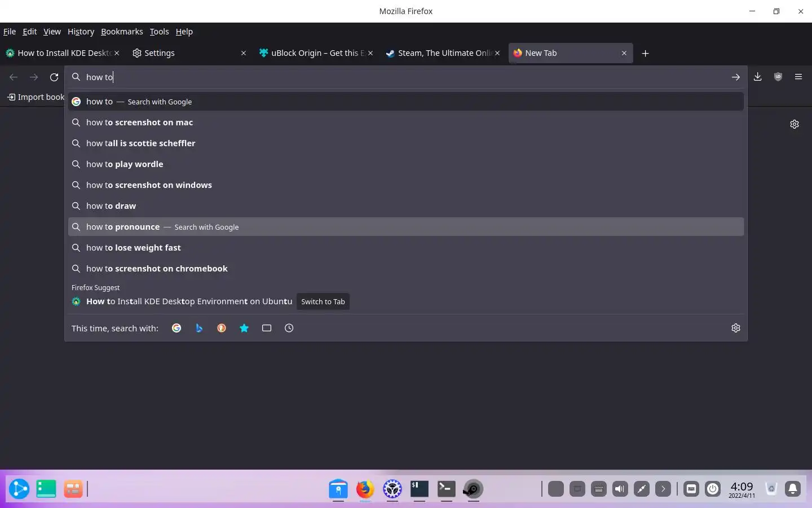The image size is (812, 508).
Task: Open the uBlock Origin toolbar icon
Action: 778,77
